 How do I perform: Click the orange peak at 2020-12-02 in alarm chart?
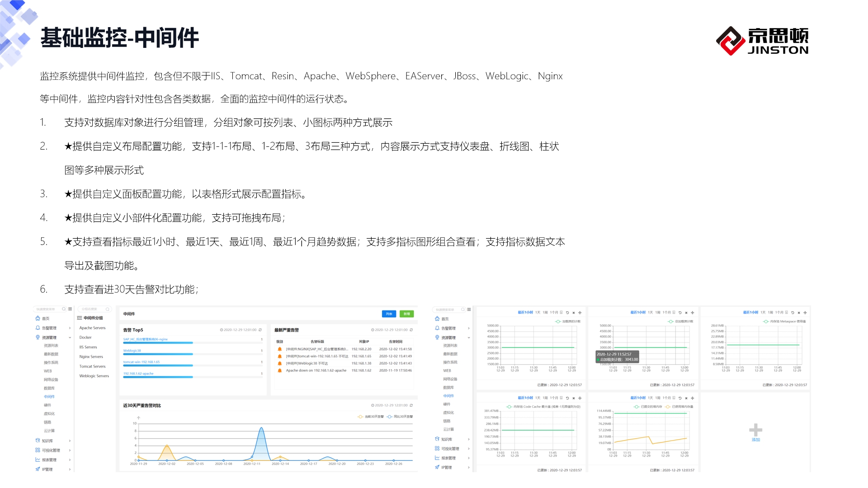pos(167,446)
